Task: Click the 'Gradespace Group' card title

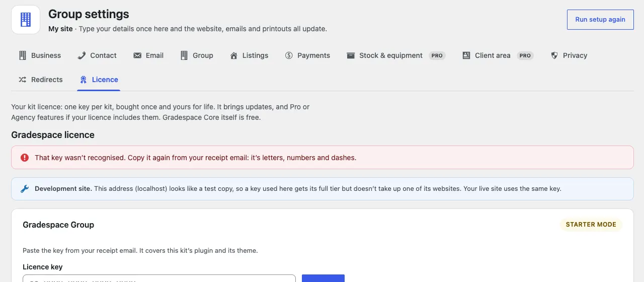Action: click(x=58, y=225)
